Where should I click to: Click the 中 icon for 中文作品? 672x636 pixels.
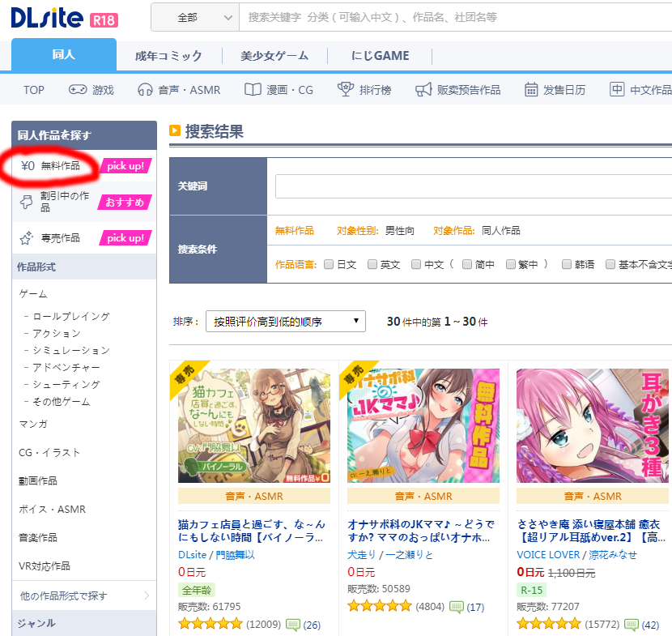pos(617,89)
